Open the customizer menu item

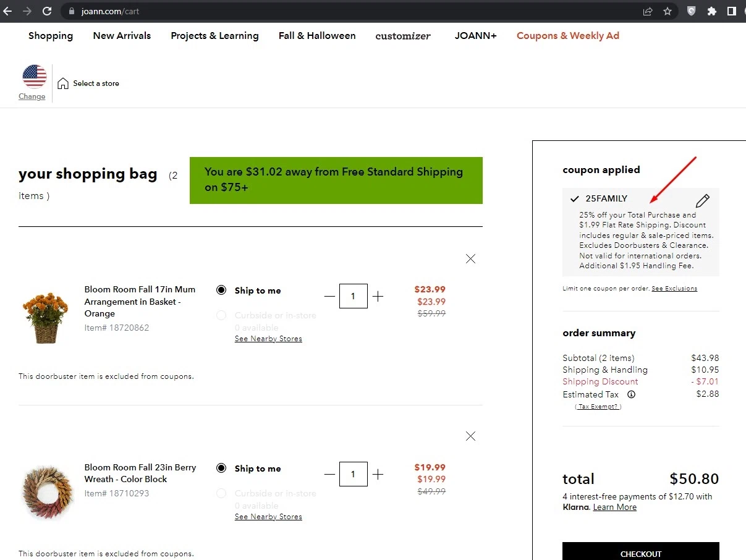tap(403, 36)
